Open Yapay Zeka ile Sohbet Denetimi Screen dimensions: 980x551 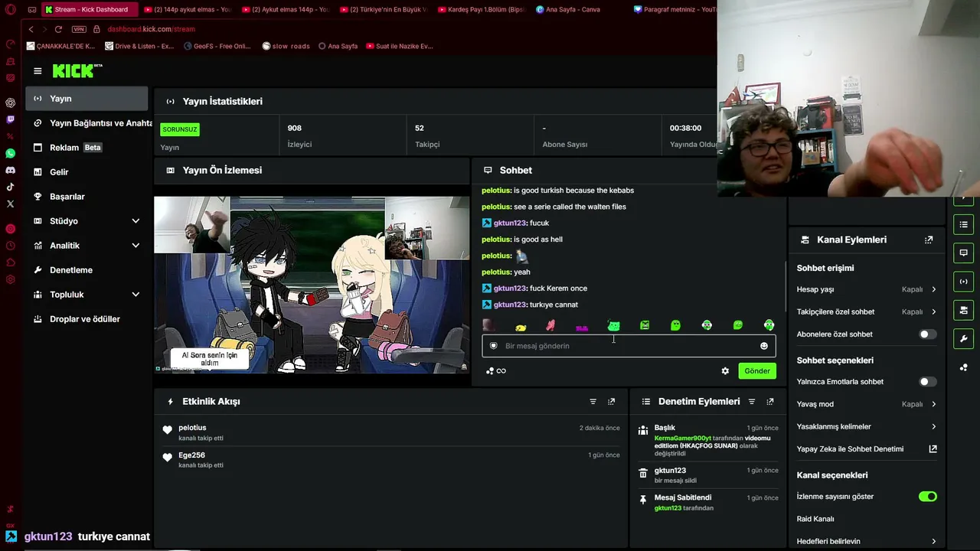866,449
